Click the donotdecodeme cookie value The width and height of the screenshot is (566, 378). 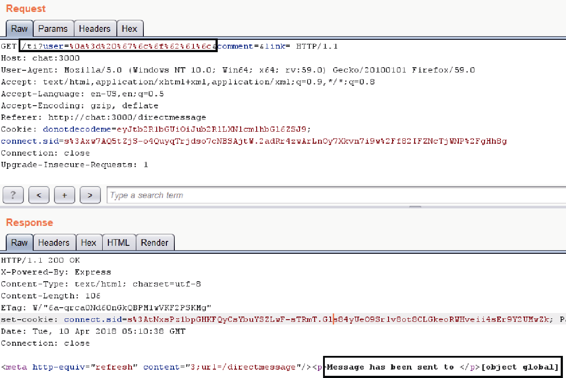click(211, 129)
